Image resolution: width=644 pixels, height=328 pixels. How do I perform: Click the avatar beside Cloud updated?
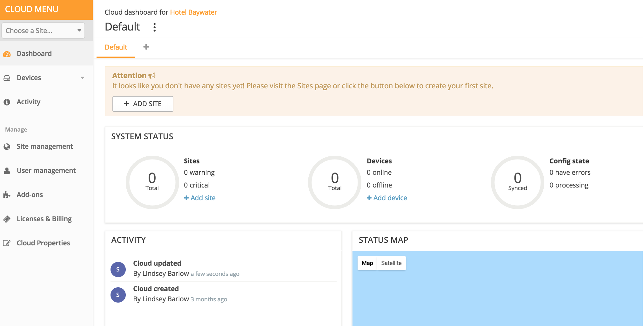tap(118, 270)
